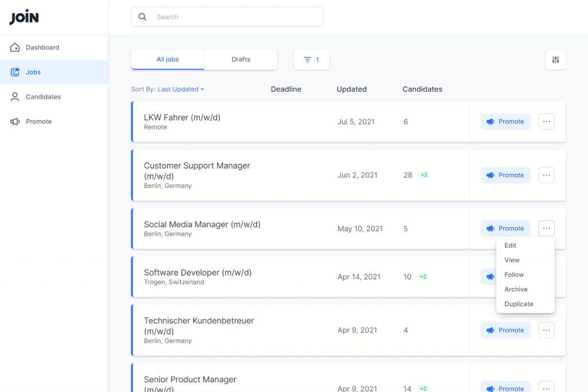Viewport: 588px width, 392px height.
Task: Open the Software Developer (m/w/d) job
Action: [198, 273]
